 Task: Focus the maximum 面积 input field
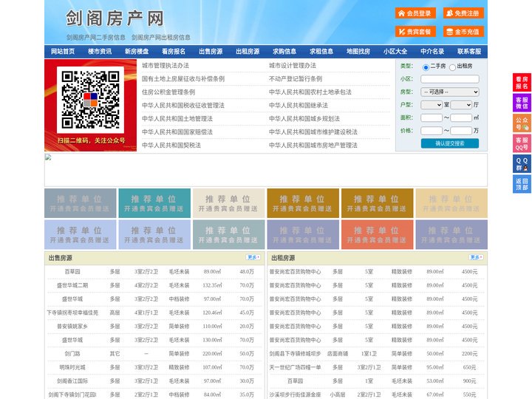coord(461,117)
